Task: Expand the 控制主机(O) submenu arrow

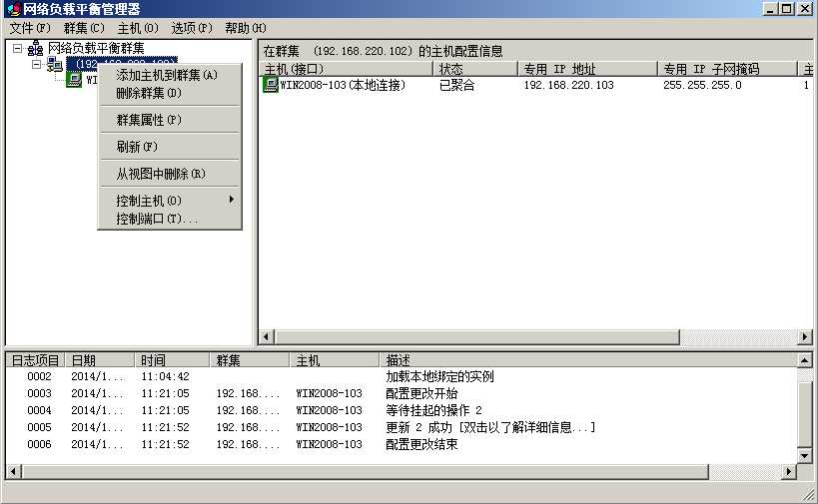Action: [x=231, y=200]
